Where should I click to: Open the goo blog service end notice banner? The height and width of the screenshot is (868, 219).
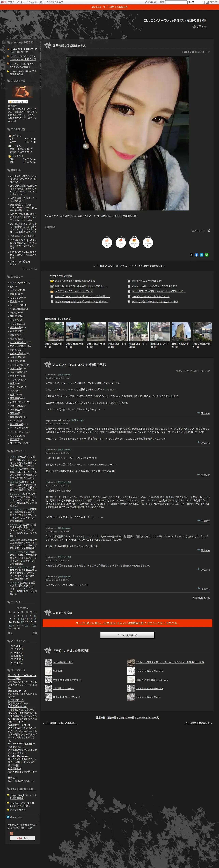[109, 7]
